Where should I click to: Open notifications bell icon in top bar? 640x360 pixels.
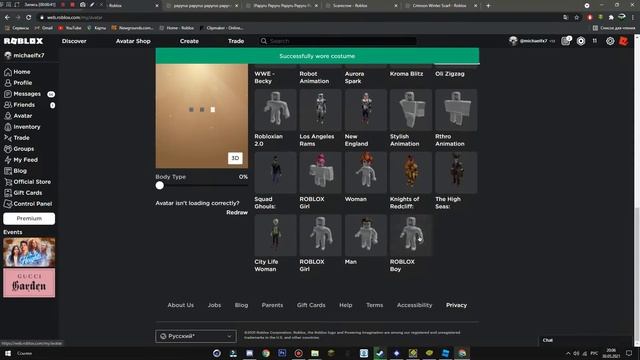pos(566,41)
